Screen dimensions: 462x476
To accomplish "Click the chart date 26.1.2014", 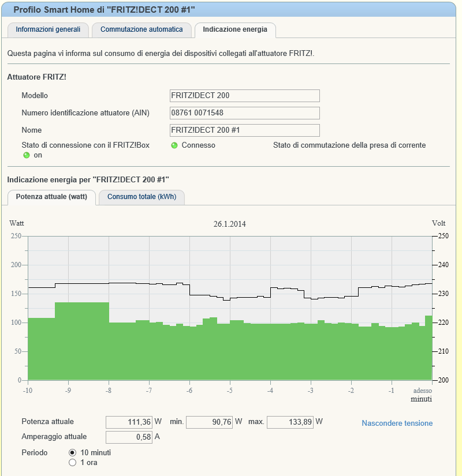I will [x=229, y=224].
